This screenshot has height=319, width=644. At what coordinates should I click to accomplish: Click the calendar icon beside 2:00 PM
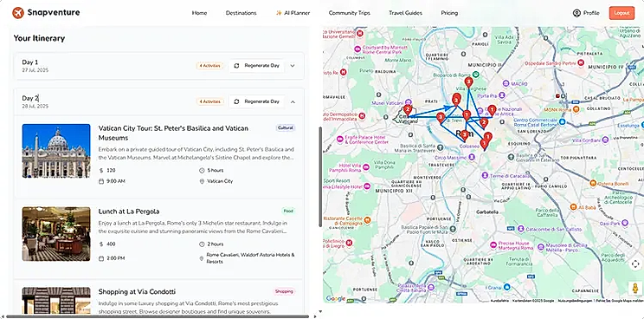(x=101, y=258)
